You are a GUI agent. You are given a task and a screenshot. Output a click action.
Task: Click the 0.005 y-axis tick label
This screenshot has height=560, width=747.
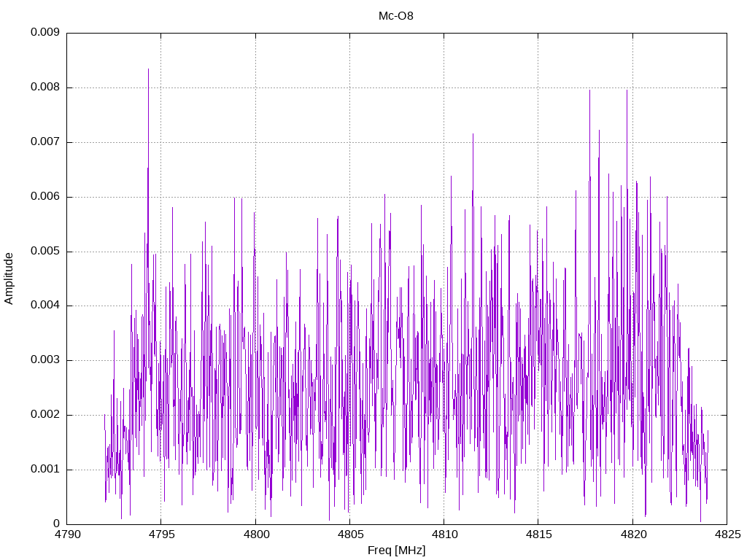pos(45,252)
